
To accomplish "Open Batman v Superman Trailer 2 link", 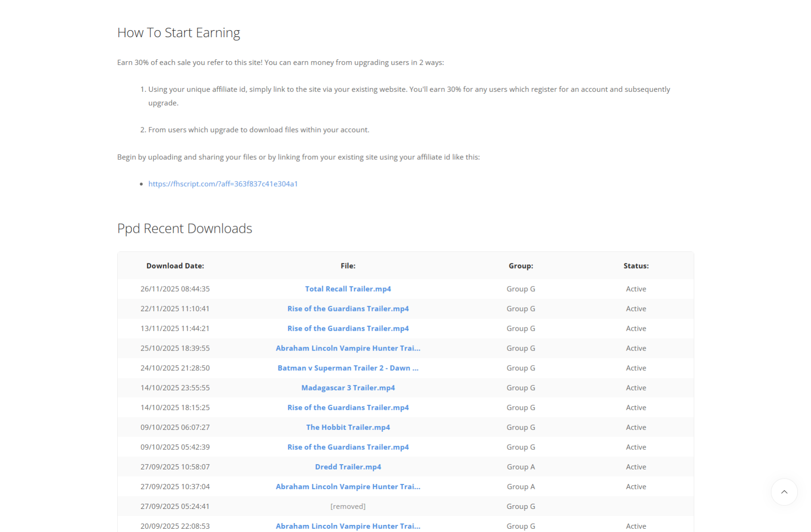I will click(x=348, y=368).
